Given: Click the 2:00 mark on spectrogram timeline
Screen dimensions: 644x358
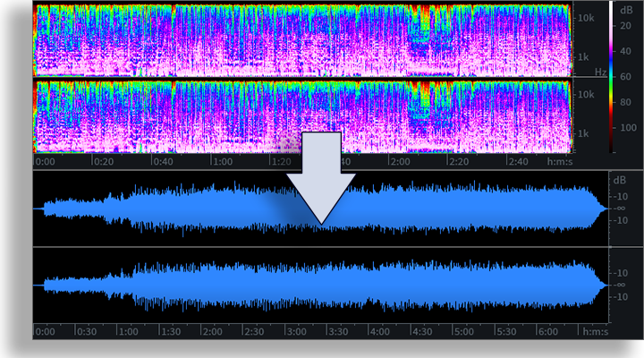Looking at the screenshot, I should click(x=400, y=161).
